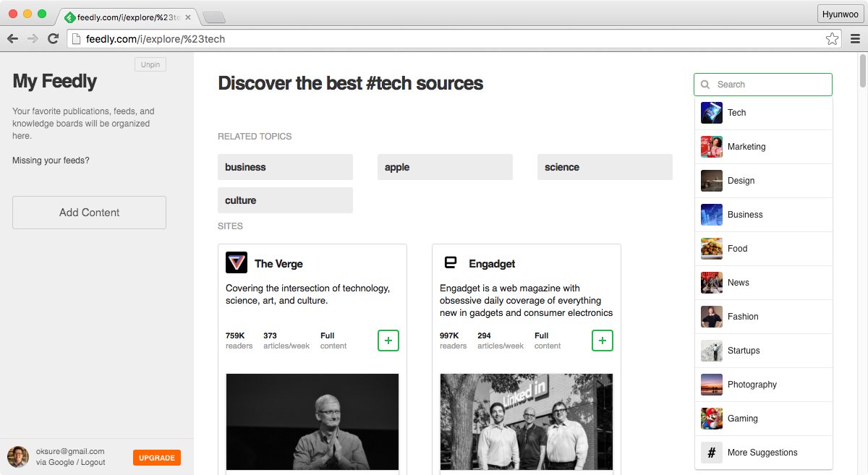Click the plus icon to follow Engadget

click(603, 341)
